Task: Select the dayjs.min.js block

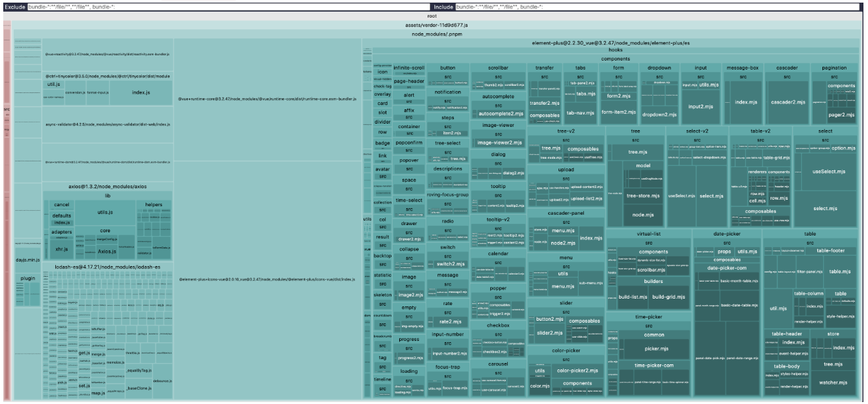Action: 27,260
